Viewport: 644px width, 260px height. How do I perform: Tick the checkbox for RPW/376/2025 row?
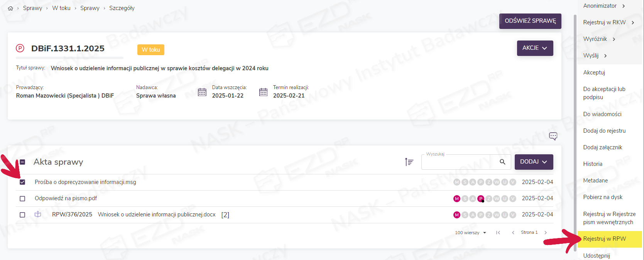(22, 215)
